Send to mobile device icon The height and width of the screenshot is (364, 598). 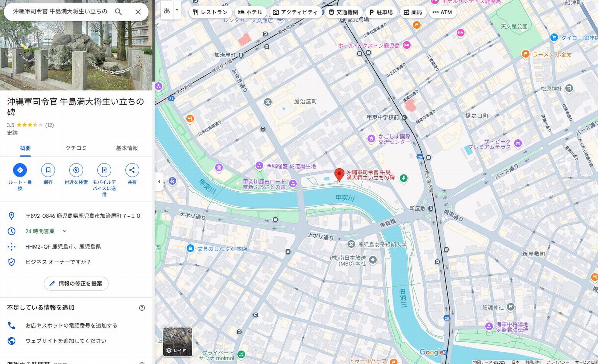pyautogui.click(x=104, y=170)
